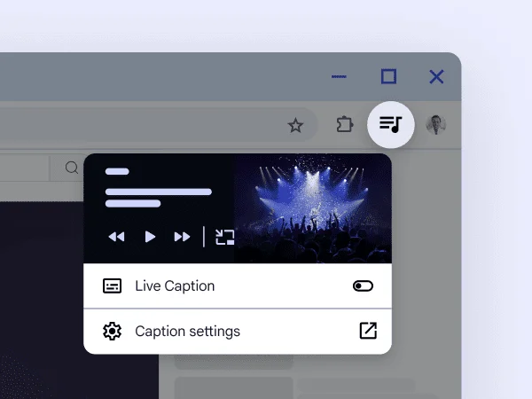Click the external link icon for Caption settings
Image resolution: width=532 pixels, height=399 pixels.
click(x=367, y=331)
